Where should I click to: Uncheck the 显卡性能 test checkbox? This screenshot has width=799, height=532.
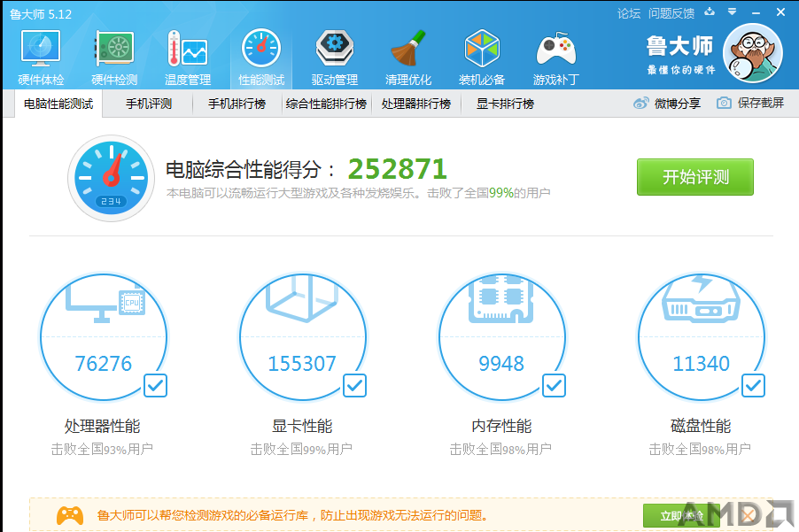pos(354,386)
